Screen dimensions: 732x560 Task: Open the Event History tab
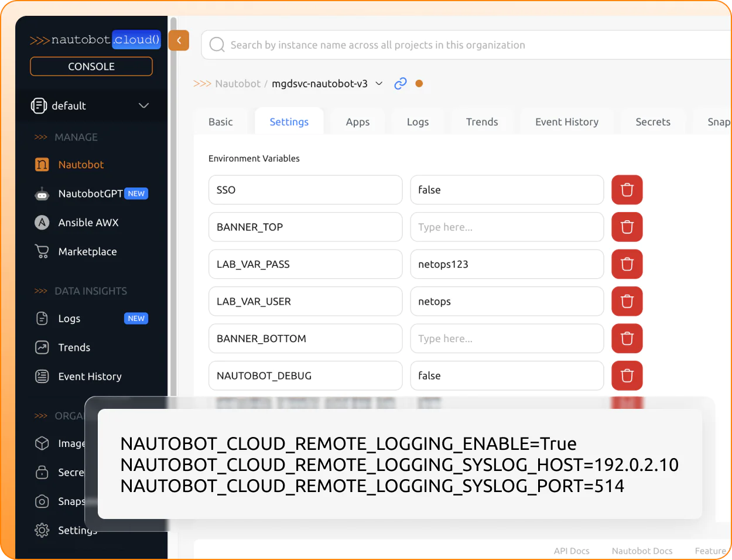tap(566, 122)
